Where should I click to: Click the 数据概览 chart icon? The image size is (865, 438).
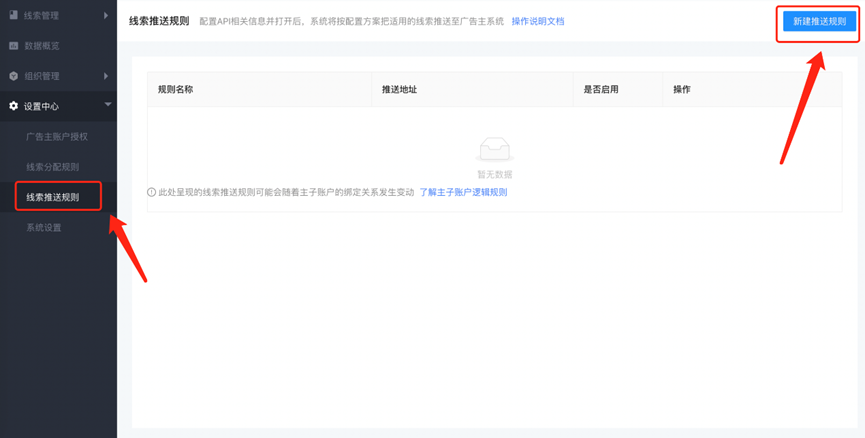click(14, 46)
